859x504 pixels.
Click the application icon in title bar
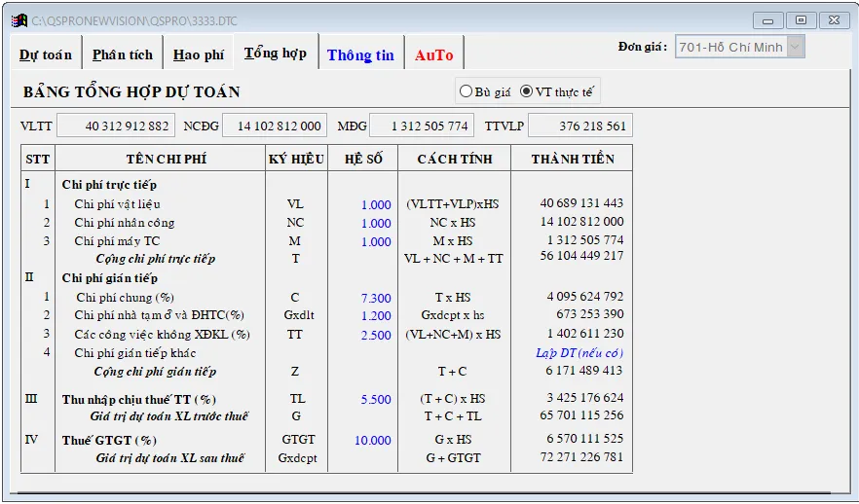pos(19,19)
